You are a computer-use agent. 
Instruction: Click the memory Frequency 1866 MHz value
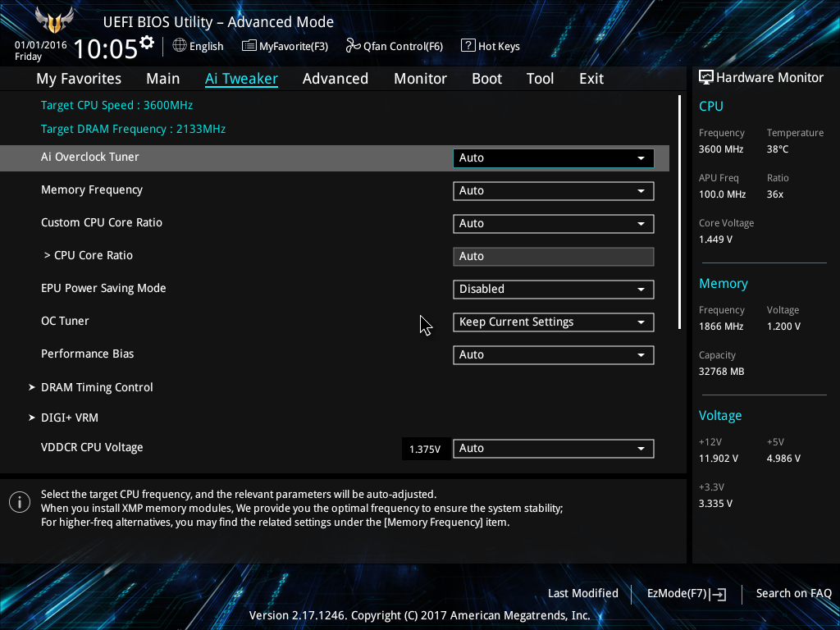[721, 326]
